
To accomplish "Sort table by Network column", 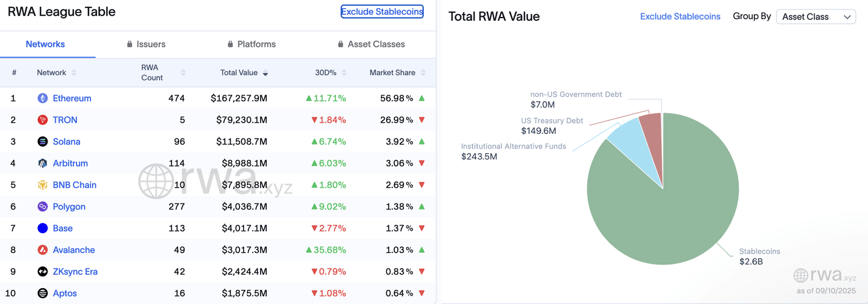I will (73, 73).
